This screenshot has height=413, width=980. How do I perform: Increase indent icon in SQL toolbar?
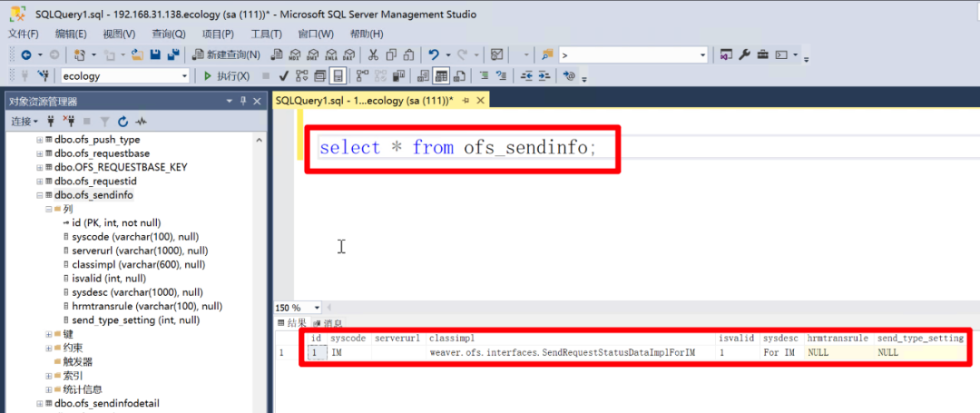point(544,75)
